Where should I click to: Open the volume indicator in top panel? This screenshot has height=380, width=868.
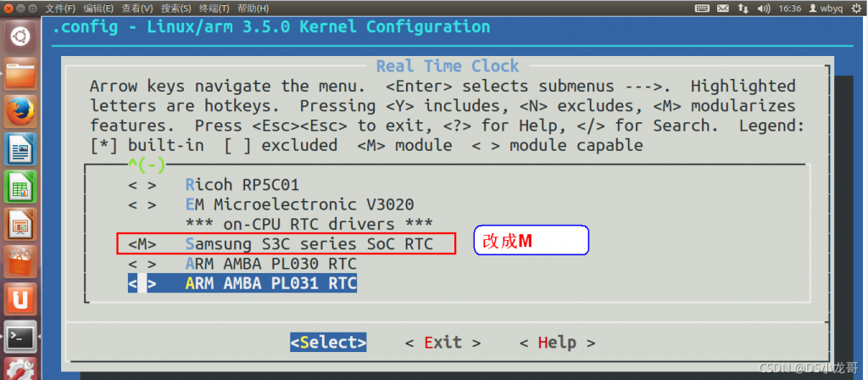(764, 8)
